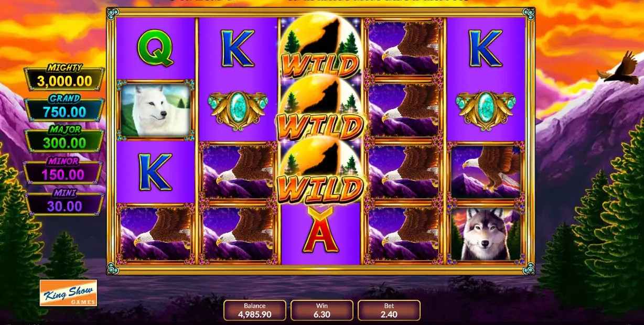Click the topmost WILD howling wolf symbol
The height and width of the screenshot is (325, 644).
pos(320,50)
